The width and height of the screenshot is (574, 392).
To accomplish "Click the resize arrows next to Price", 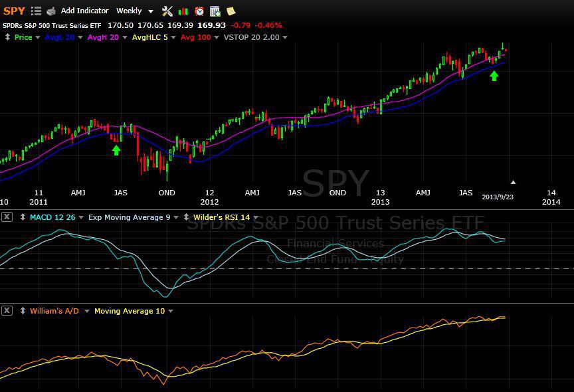I will click(7, 37).
